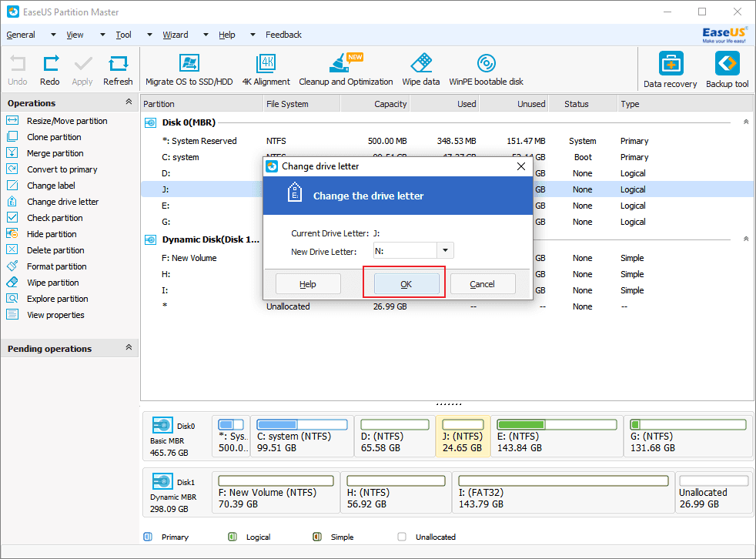Click the Disk1 Dynamic MBR icon

162,481
